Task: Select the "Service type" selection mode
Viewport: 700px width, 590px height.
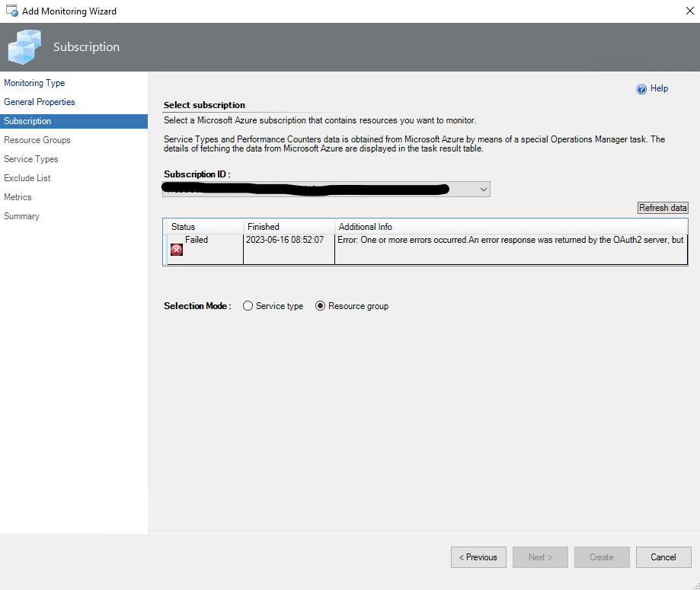Action: 248,305
